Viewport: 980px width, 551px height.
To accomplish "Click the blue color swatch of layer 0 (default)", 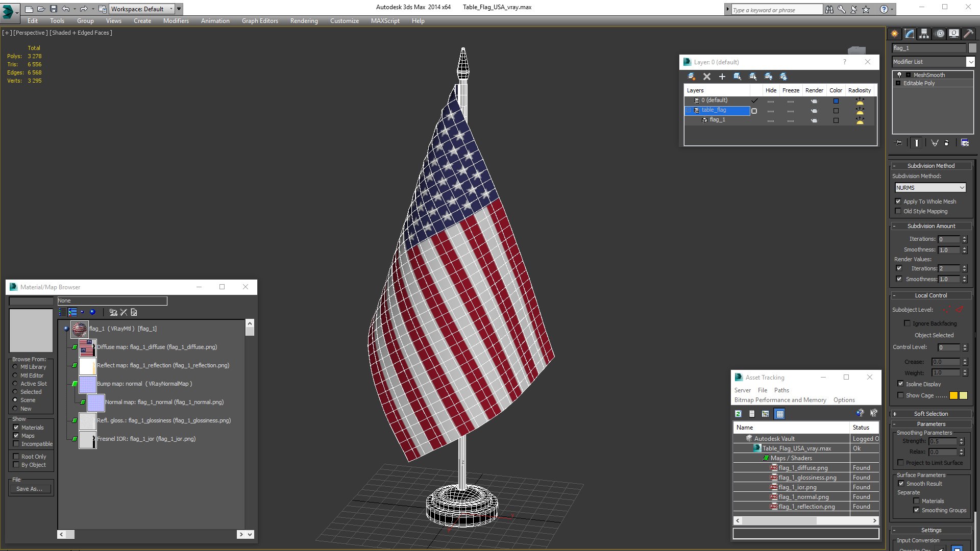I will coord(836,101).
